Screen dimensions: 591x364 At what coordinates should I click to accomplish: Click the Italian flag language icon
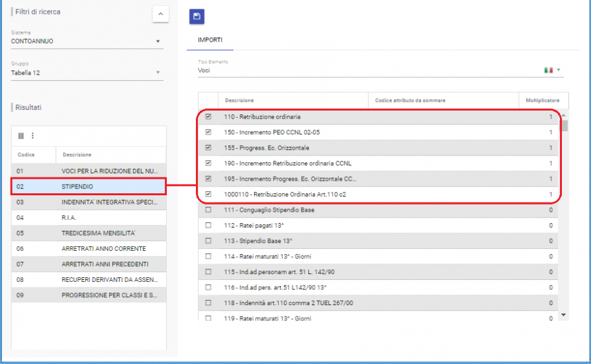(548, 70)
